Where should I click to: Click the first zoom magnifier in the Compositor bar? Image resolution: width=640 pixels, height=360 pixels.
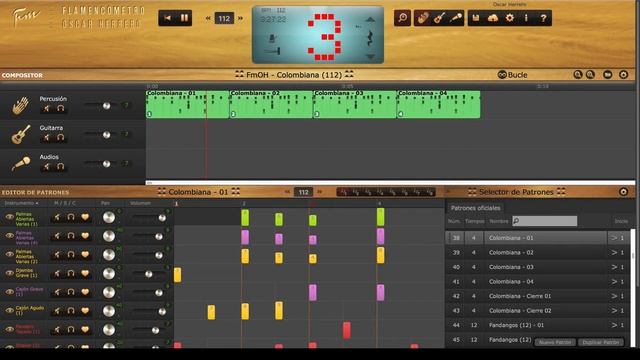578,75
